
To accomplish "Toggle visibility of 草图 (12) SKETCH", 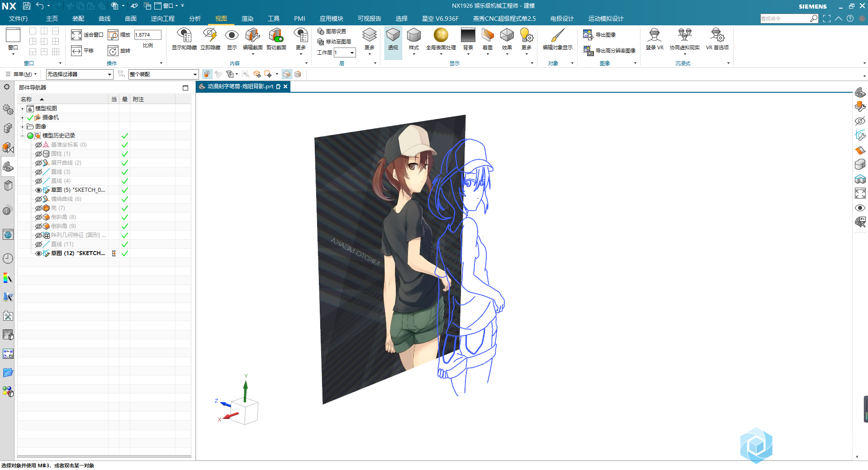I will 38,253.
